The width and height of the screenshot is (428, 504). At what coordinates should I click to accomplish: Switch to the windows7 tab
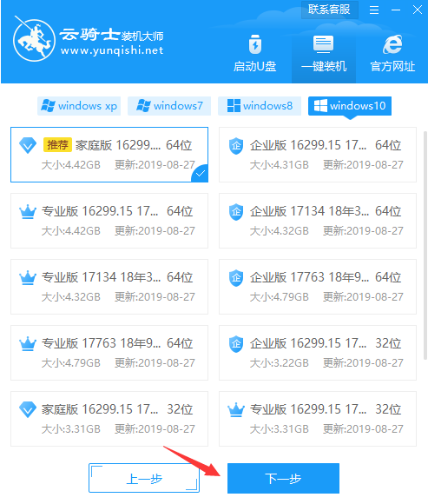169,106
